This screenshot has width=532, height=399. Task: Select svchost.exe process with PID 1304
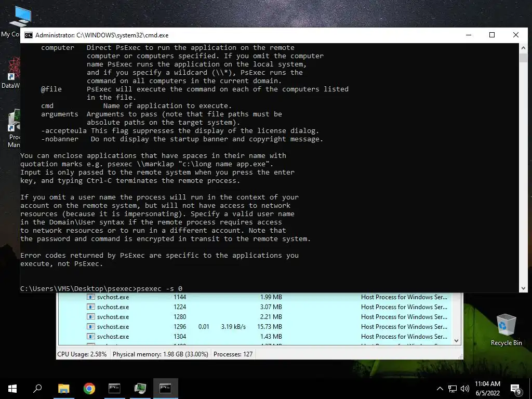(255, 336)
